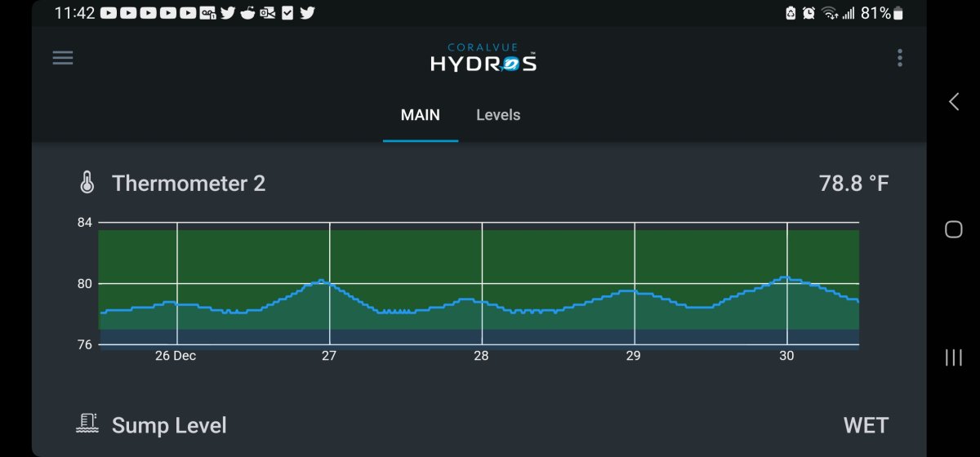980x457 pixels.
Task: Switch to the Levels tab
Action: click(498, 115)
